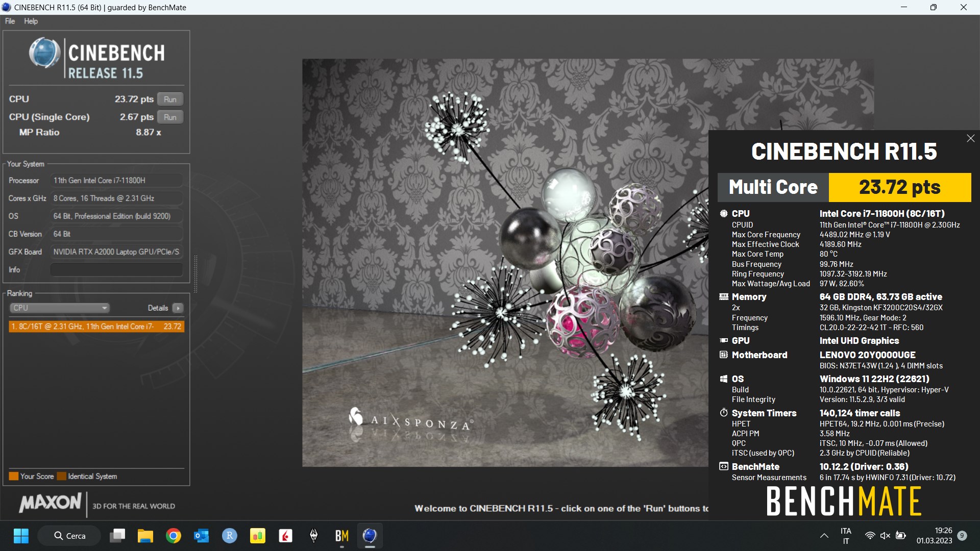Launch Google Chrome from the taskbar
The image size is (980, 551).
[x=174, y=536]
